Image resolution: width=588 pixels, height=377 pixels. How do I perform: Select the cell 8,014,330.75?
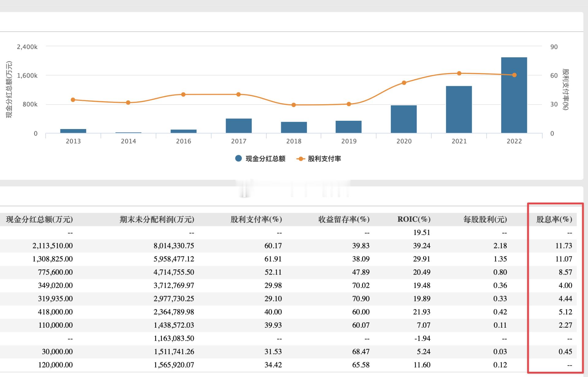click(x=174, y=246)
